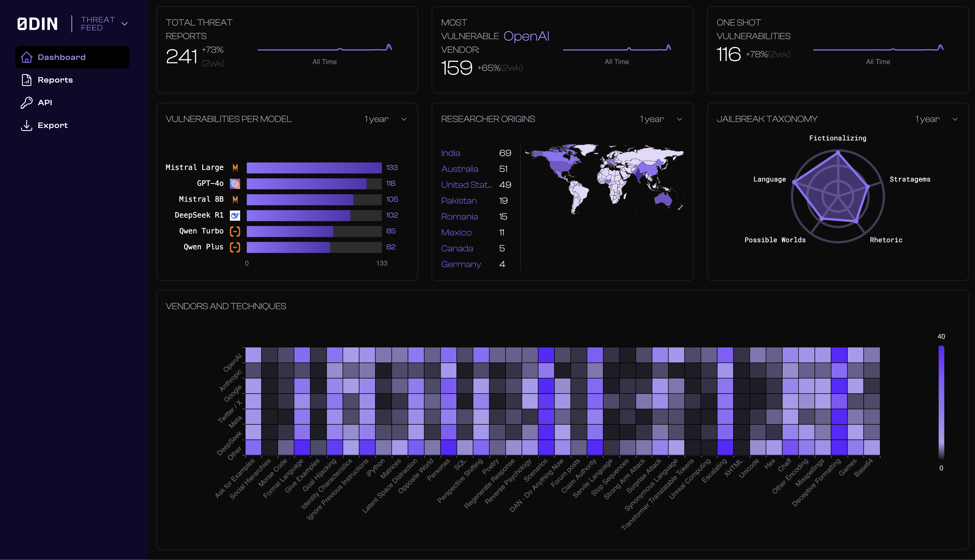This screenshot has height=560, width=975.
Task: Click the United States country link
Action: [466, 185]
